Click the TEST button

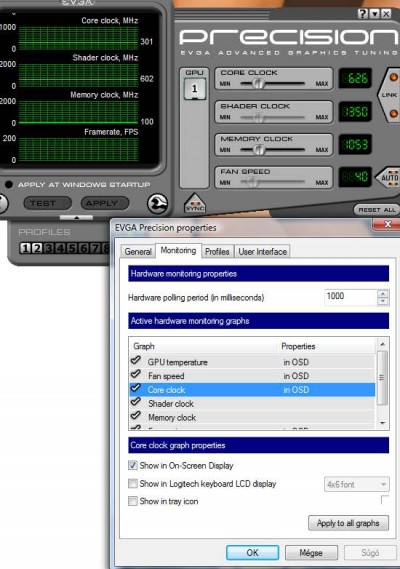pyautogui.click(x=48, y=203)
